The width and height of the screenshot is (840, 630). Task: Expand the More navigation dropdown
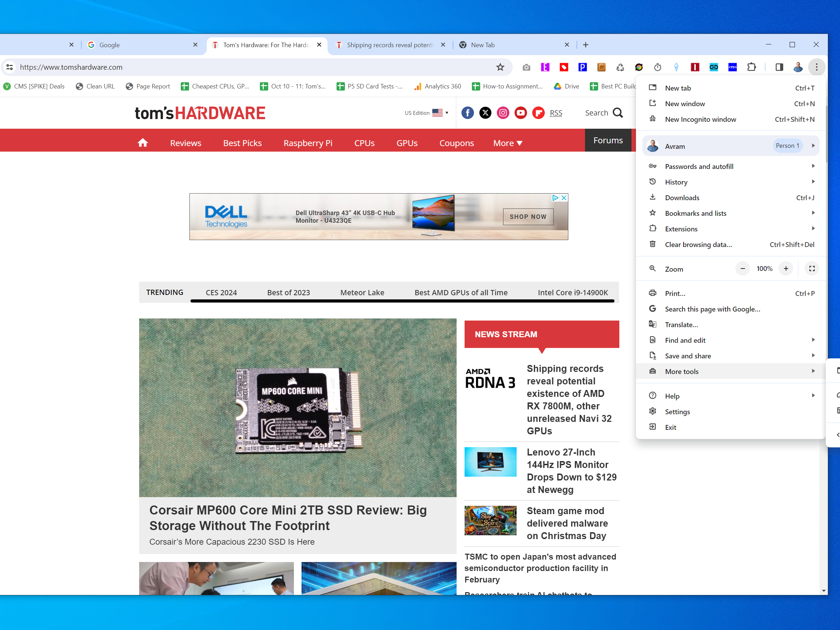(508, 143)
